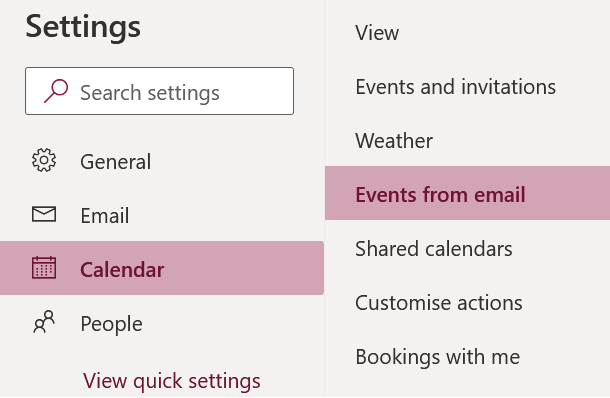Open Customise actions settings
The image size is (610, 398).
(x=438, y=303)
